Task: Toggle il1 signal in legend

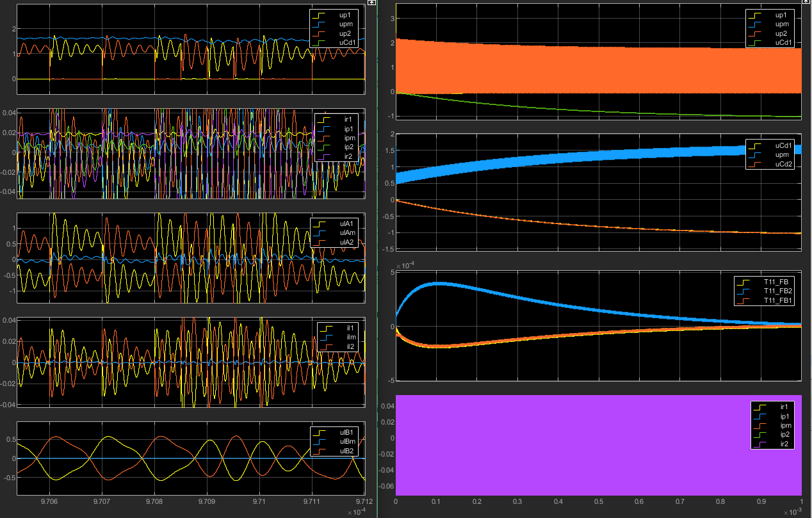Action: 350,328
